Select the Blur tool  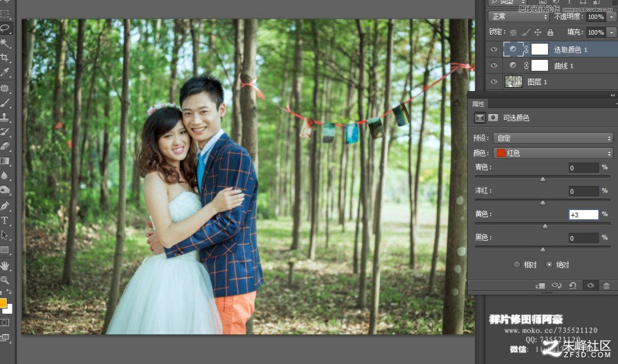tap(5, 175)
